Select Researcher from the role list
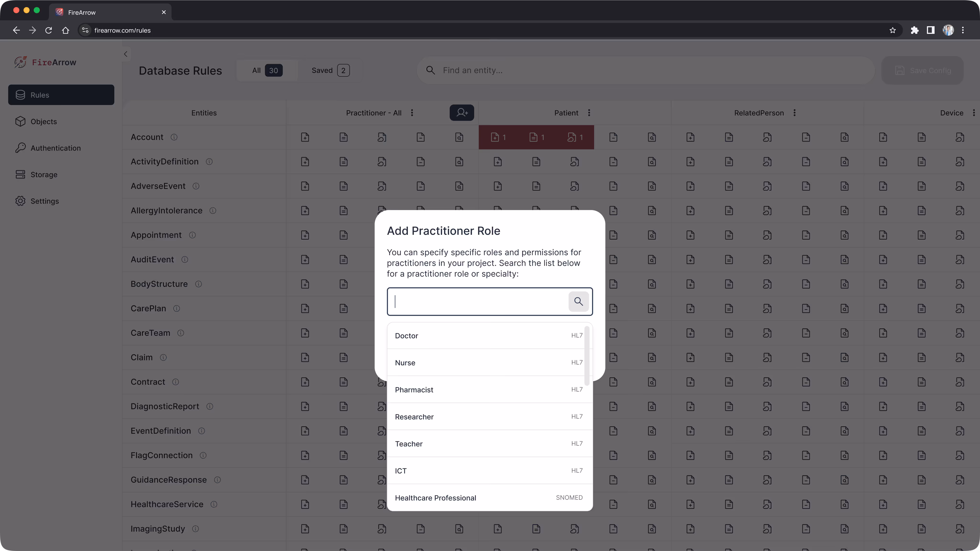This screenshot has height=551, width=980. 490,416
